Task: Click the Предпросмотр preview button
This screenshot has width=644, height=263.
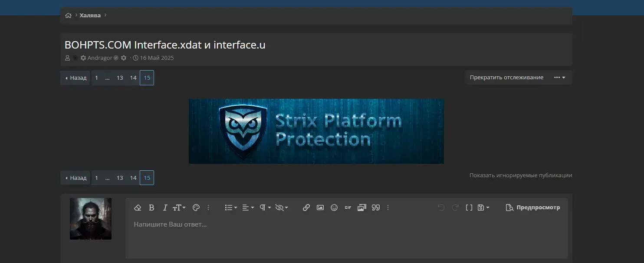Action: (x=533, y=208)
